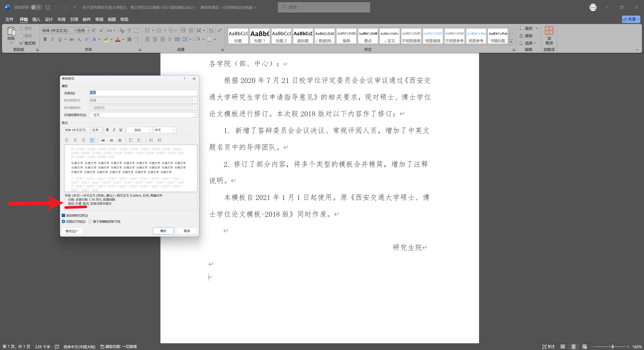Select the 格式刷 format painter tool
This screenshot has height=350, width=644.
point(28,43)
